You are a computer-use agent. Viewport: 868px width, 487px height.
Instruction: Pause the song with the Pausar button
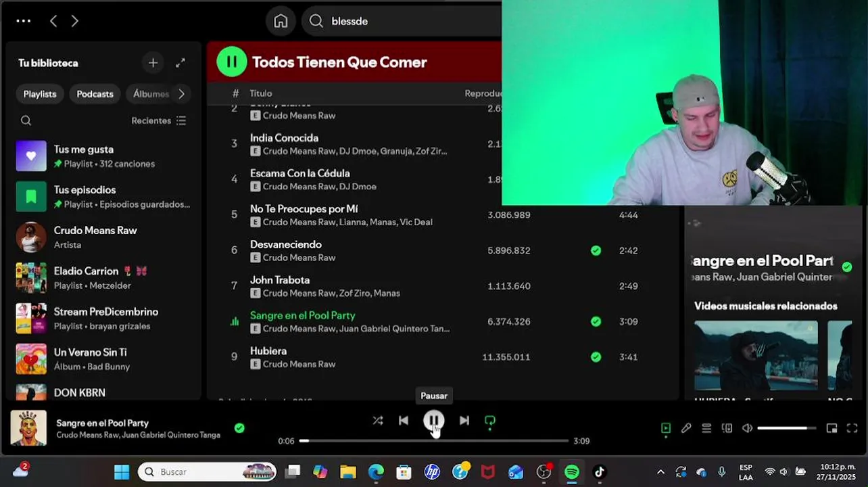(433, 421)
